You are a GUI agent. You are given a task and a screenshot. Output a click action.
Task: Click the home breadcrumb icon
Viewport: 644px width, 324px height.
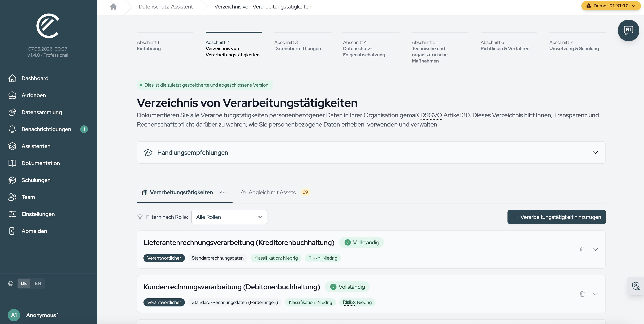pos(113,7)
